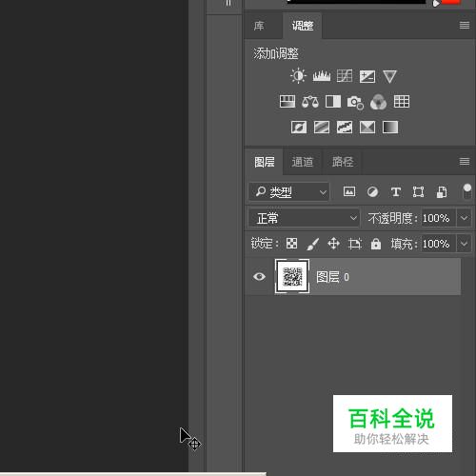Image resolution: width=476 pixels, height=476 pixels.
Task: Lock layer position
Action: pyautogui.click(x=333, y=244)
